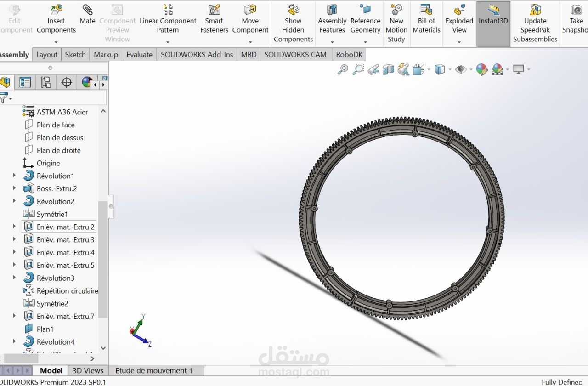Viewport: 588px width, 386px height.
Task: Open PropertyManager panel tab
Action: click(x=25, y=82)
